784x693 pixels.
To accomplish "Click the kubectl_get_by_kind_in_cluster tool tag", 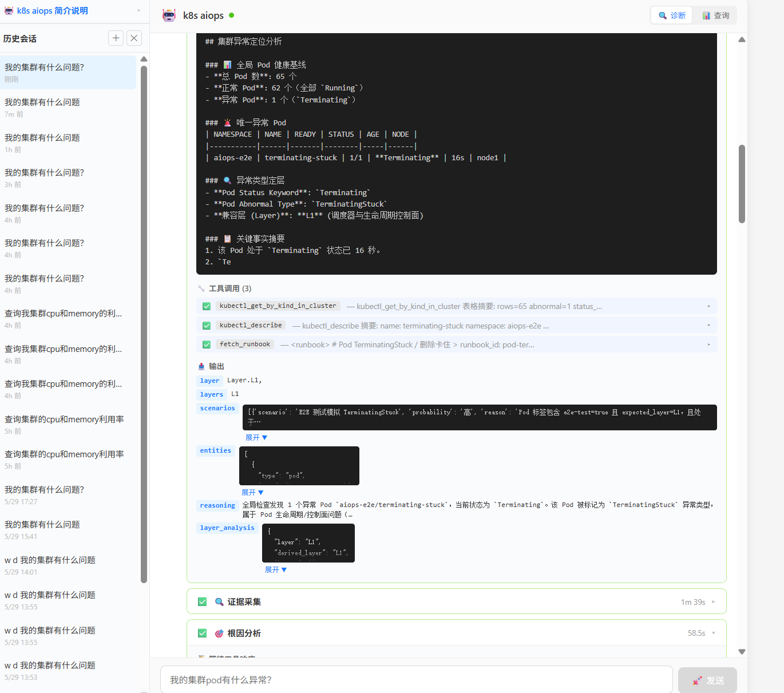I will pos(278,306).
